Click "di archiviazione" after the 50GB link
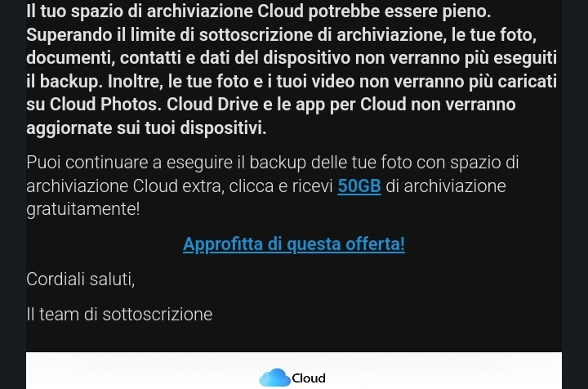The image size is (588, 389). [446, 186]
